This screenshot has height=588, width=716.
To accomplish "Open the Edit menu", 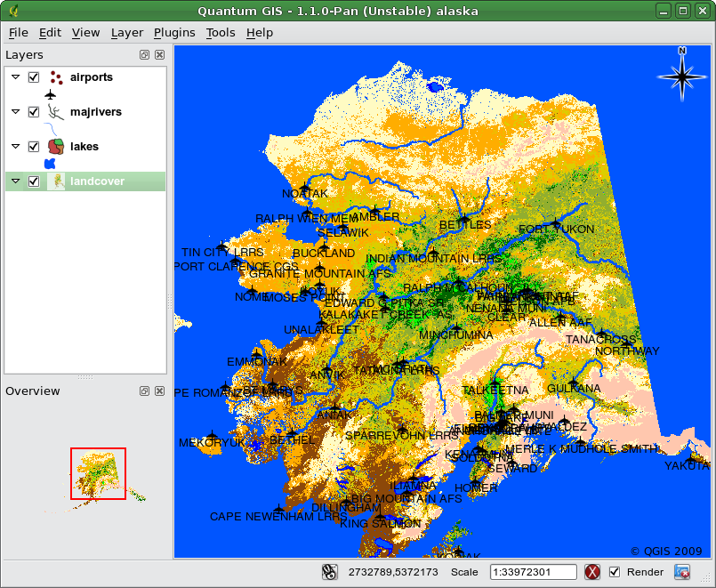I will coord(50,33).
